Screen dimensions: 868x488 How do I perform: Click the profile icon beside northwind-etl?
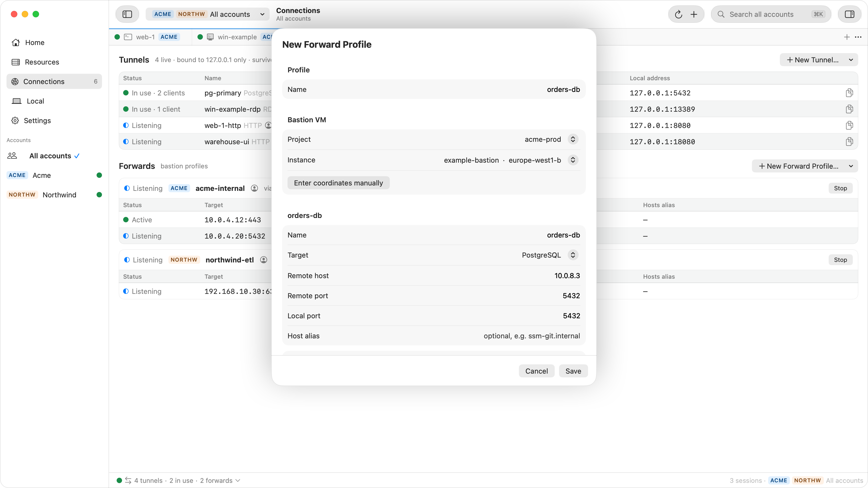[x=264, y=260]
